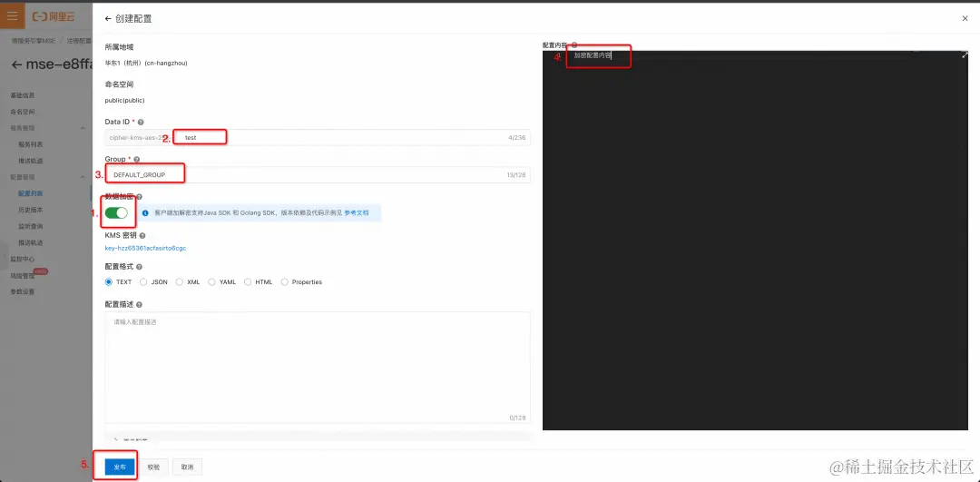The height and width of the screenshot is (482, 980).
Task: Click the back arrow beside the mse-e8ff instance title
Action: 16,64
